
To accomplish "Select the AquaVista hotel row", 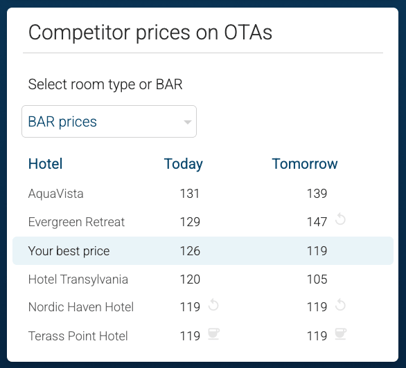I will tap(203, 194).
